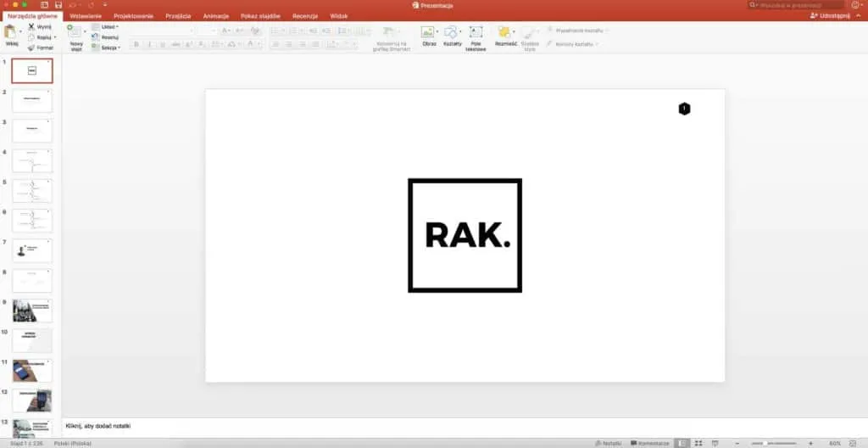Open Komentarze comments button

tap(650, 444)
